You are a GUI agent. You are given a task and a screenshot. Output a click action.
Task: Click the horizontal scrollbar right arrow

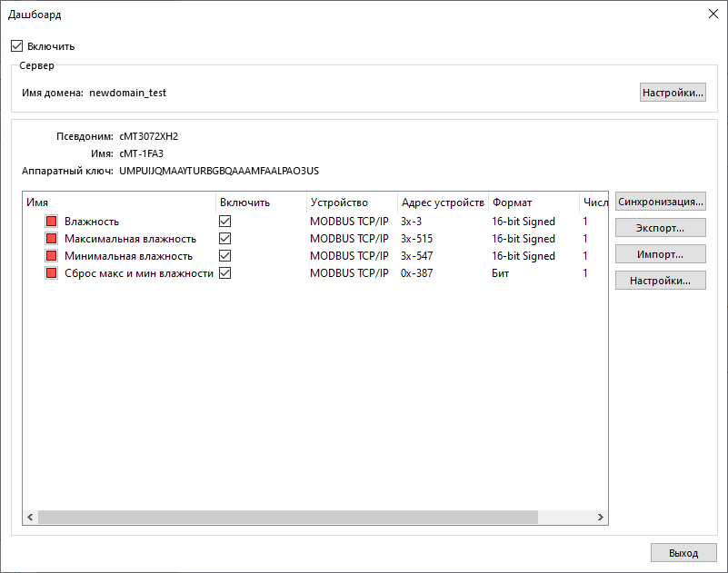point(600,517)
